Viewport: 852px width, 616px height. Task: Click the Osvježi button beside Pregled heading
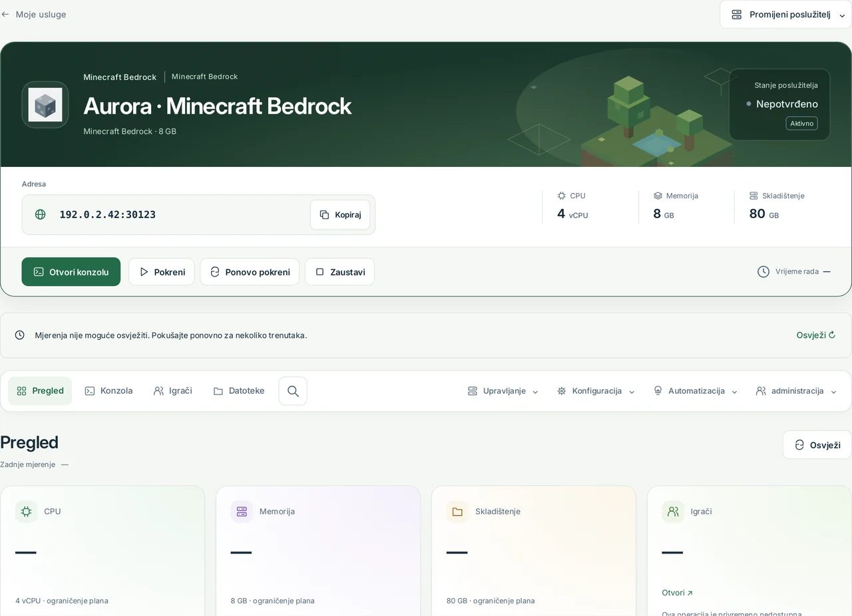817,445
